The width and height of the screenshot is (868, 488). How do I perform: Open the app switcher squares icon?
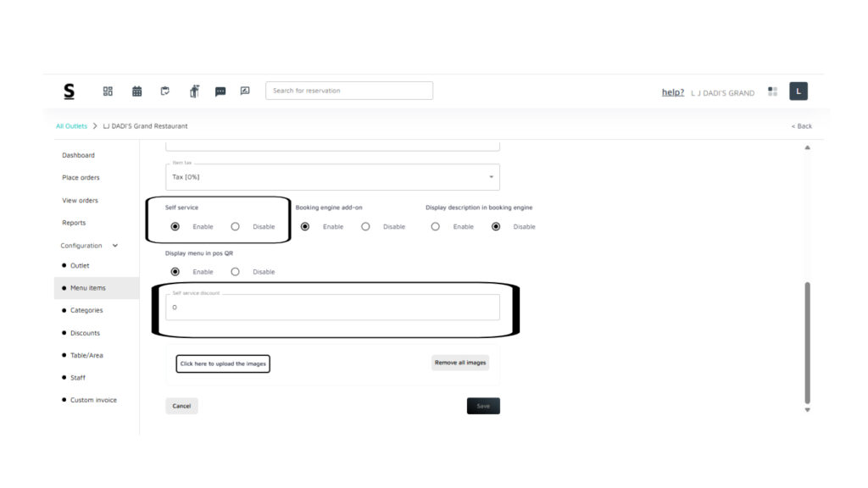772,91
